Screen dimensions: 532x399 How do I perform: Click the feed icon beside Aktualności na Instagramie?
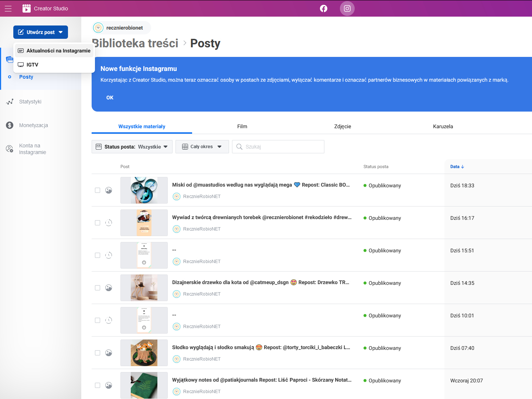click(x=21, y=51)
